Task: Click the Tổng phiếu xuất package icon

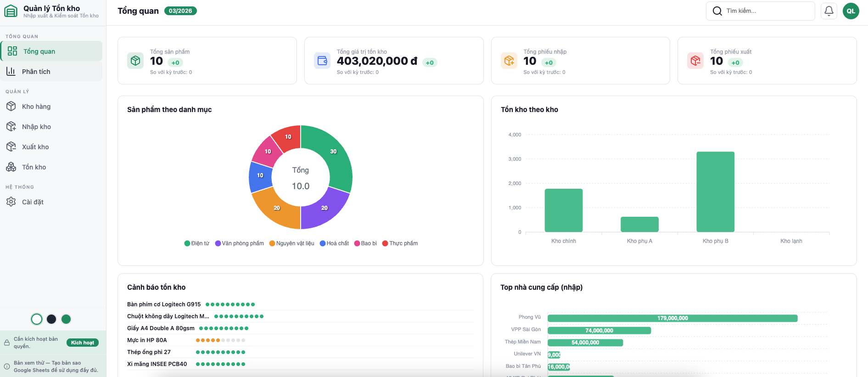Action: point(695,61)
